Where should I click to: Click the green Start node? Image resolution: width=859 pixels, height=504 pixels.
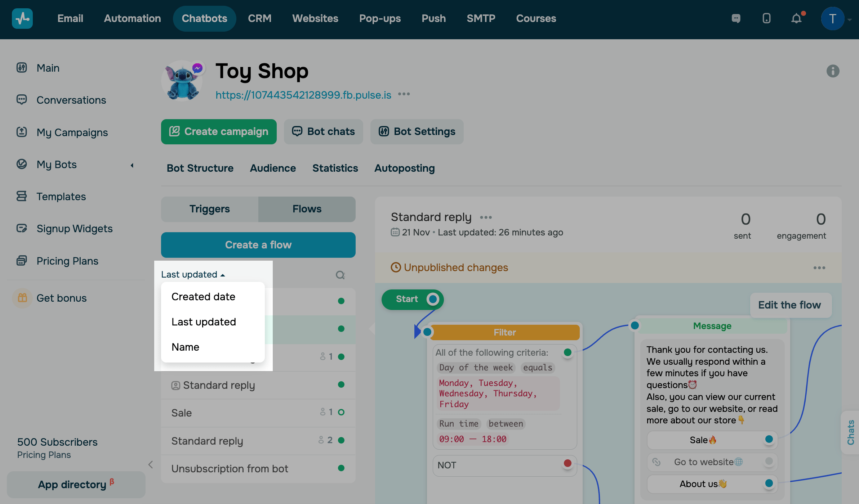(x=407, y=299)
